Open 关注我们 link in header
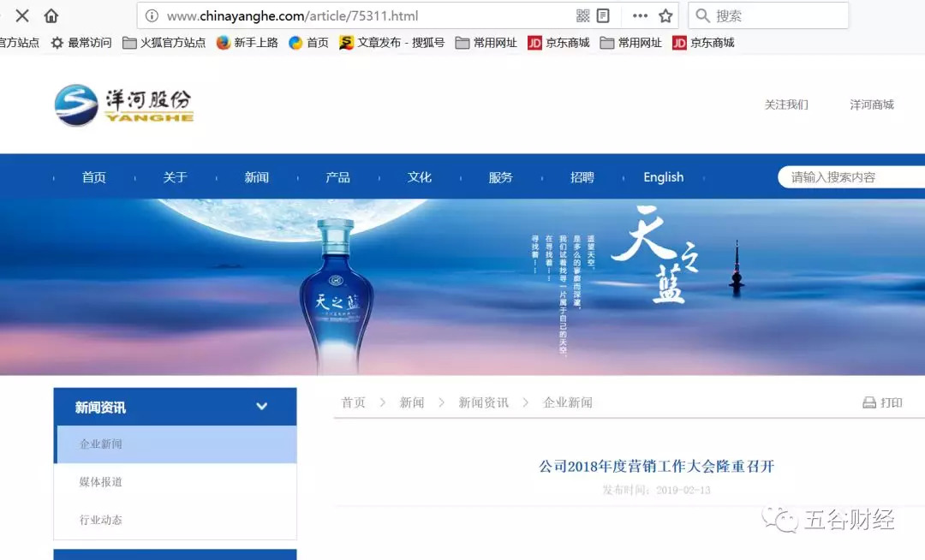 pyautogui.click(x=786, y=104)
